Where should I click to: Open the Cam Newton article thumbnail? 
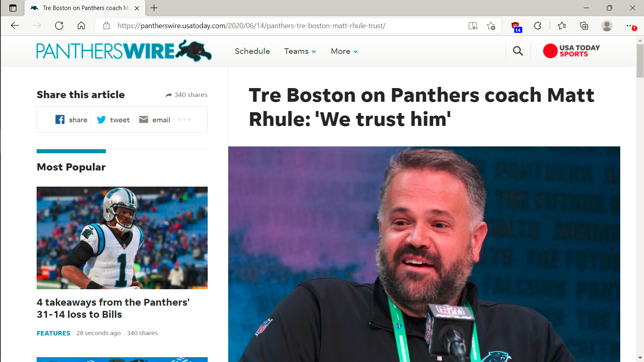[122, 238]
